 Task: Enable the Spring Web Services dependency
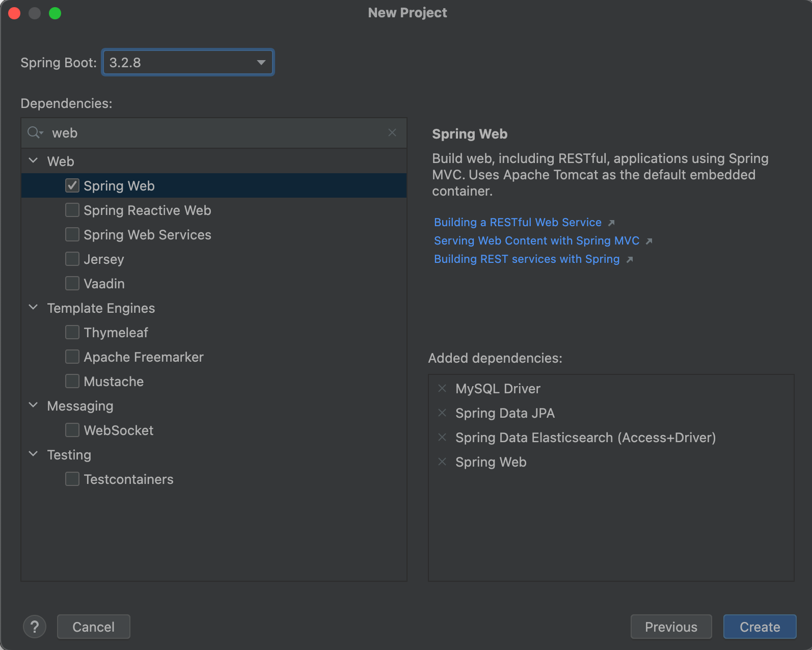72,235
